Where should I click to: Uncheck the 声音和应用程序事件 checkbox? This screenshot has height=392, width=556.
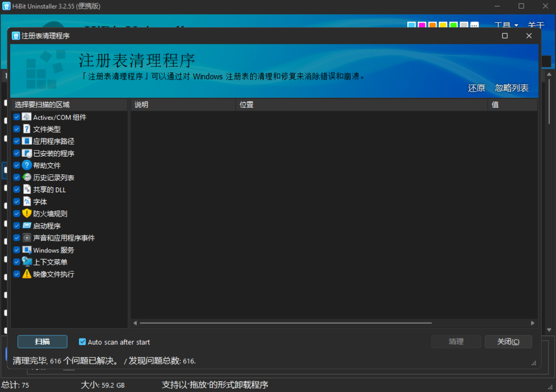tap(16, 238)
